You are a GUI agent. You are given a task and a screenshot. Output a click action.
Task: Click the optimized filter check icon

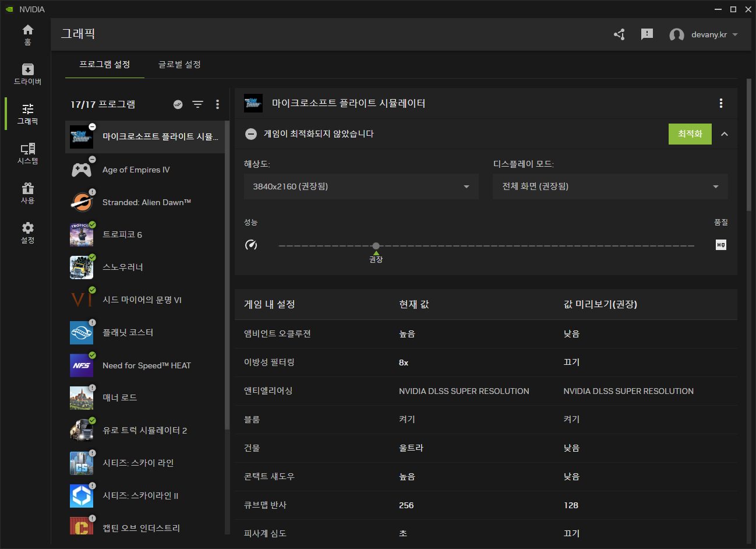pyautogui.click(x=178, y=104)
